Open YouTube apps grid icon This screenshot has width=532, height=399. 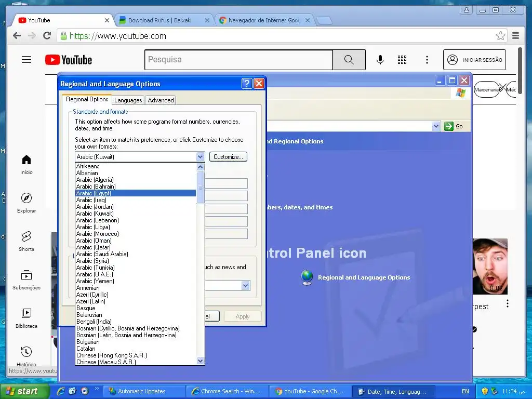tap(402, 60)
